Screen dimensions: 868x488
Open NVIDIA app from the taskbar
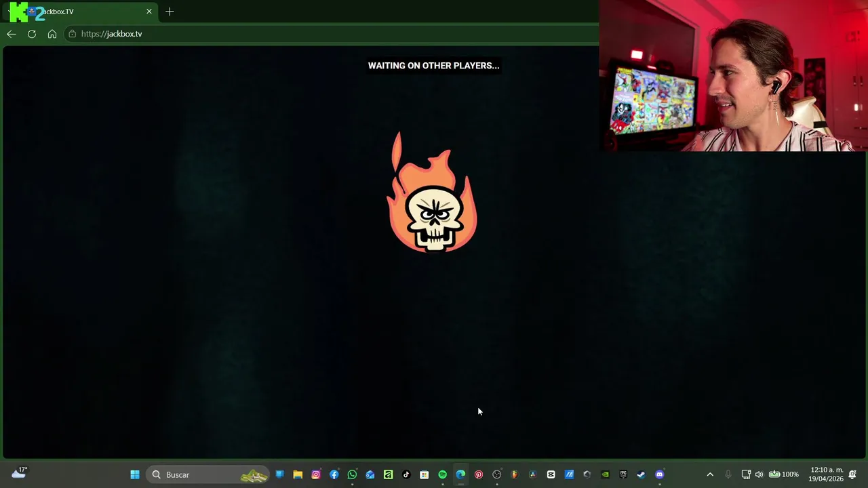605,474
